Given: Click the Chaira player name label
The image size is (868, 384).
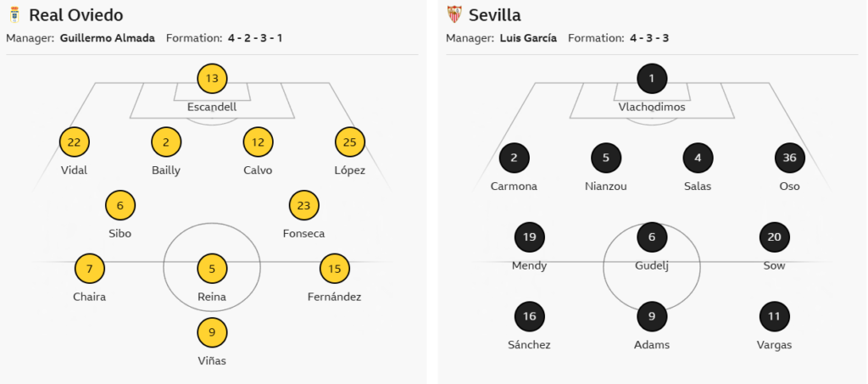Looking at the screenshot, I should pyautogui.click(x=90, y=297).
